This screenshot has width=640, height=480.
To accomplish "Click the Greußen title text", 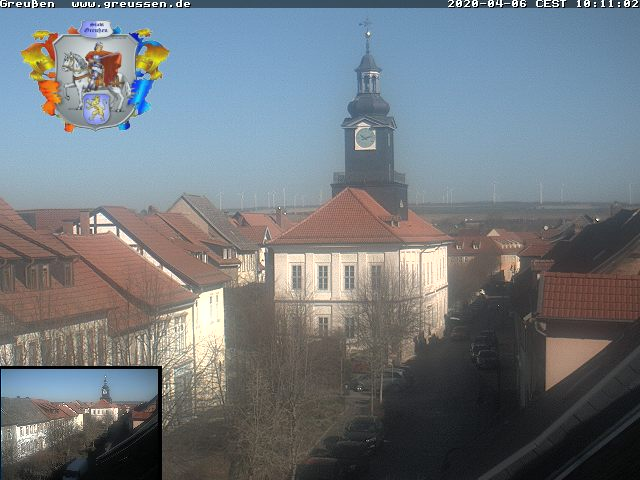I will pyautogui.click(x=27, y=4).
